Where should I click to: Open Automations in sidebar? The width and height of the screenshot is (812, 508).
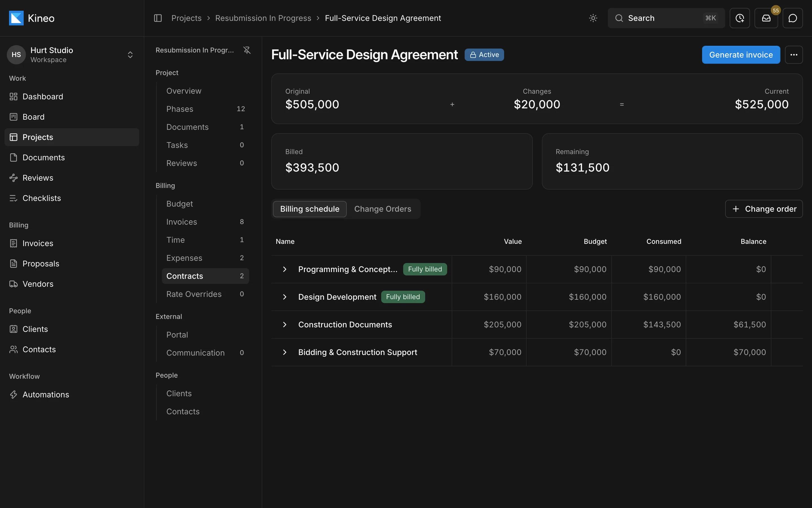pos(72,395)
